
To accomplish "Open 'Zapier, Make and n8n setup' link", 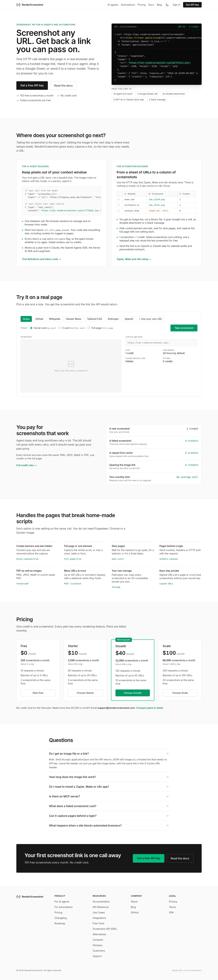I will coord(134,259).
